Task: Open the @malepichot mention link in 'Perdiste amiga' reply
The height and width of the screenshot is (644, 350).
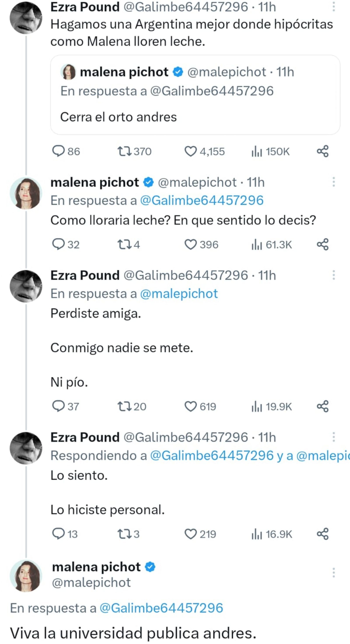Action: click(179, 294)
